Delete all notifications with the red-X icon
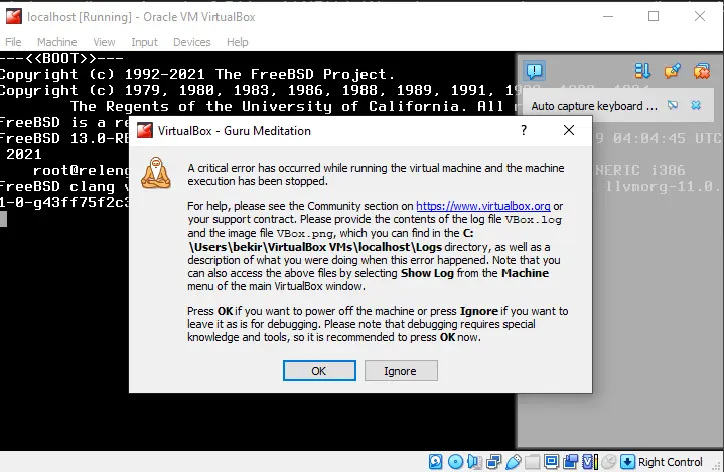The width and height of the screenshot is (724, 472). coord(701,71)
